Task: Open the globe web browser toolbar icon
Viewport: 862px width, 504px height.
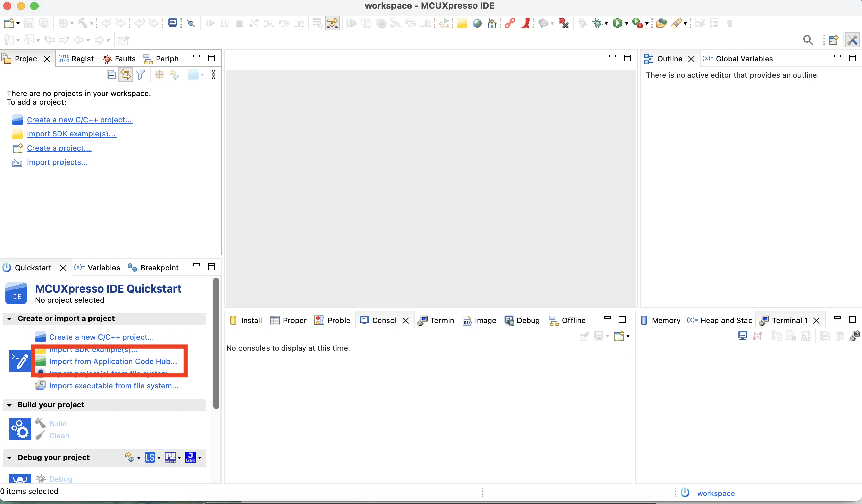Action: click(477, 23)
